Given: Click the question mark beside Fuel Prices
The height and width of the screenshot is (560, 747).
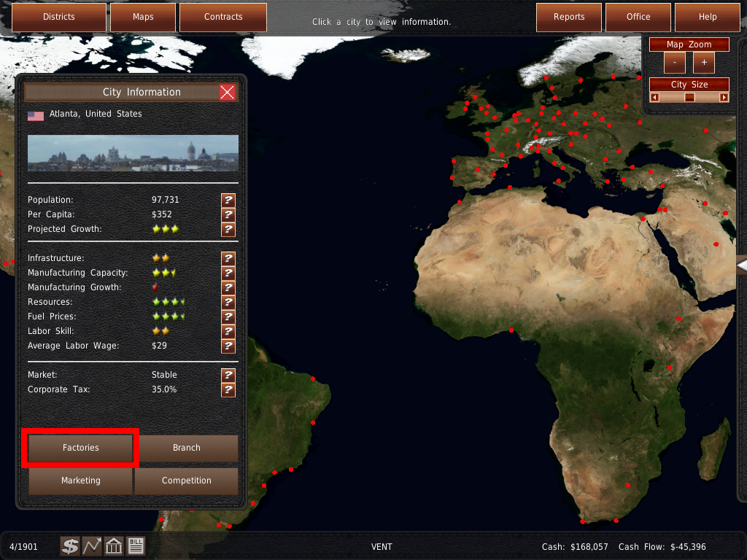Looking at the screenshot, I should (x=228, y=316).
